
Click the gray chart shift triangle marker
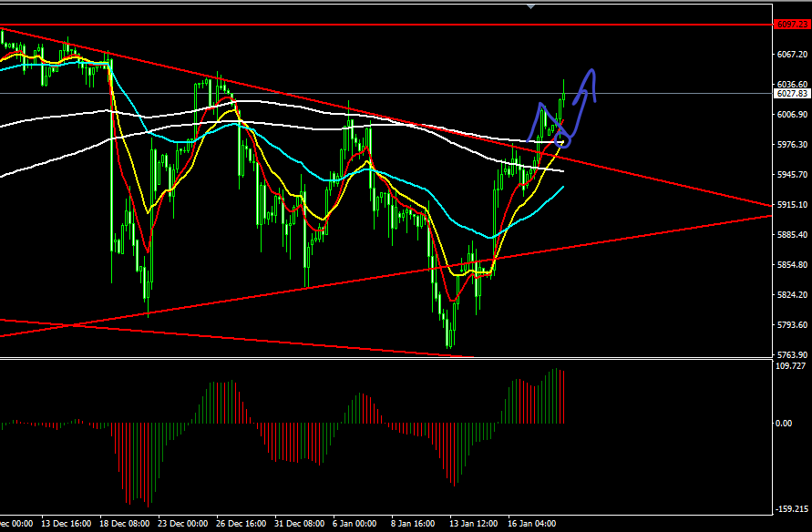click(530, 6)
